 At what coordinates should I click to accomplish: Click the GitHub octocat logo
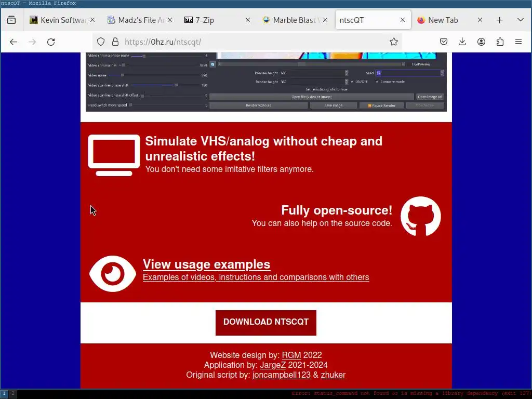click(420, 216)
